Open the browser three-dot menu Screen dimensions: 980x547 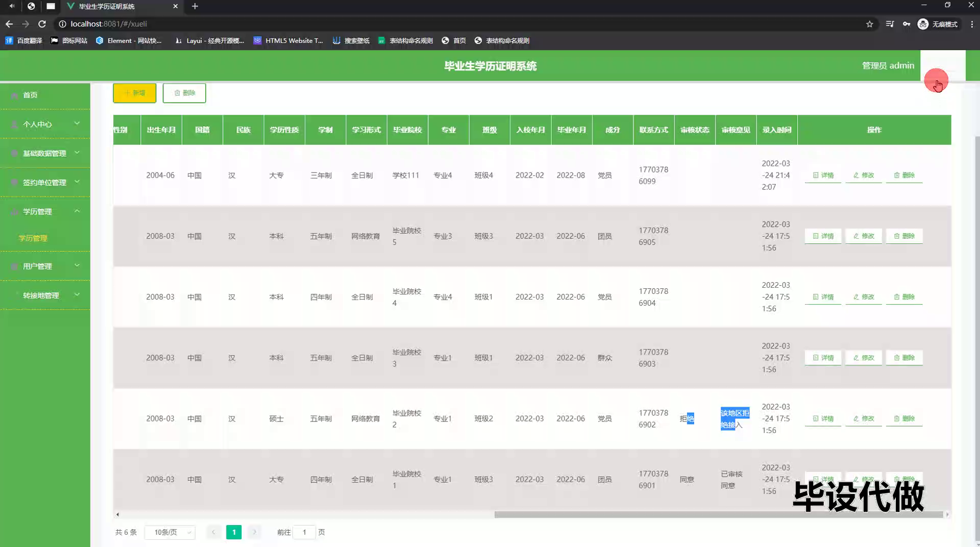point(972,24)
